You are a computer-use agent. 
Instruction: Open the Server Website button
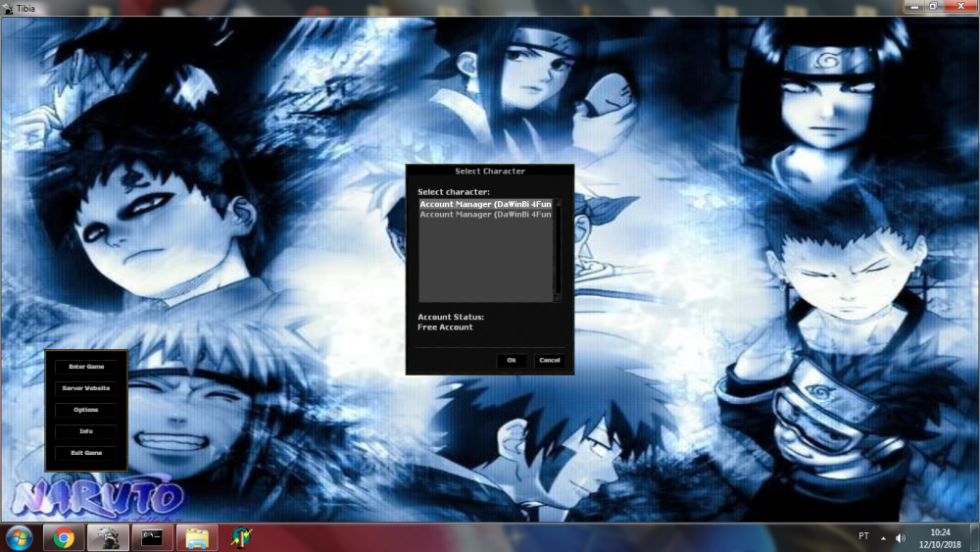86,388
